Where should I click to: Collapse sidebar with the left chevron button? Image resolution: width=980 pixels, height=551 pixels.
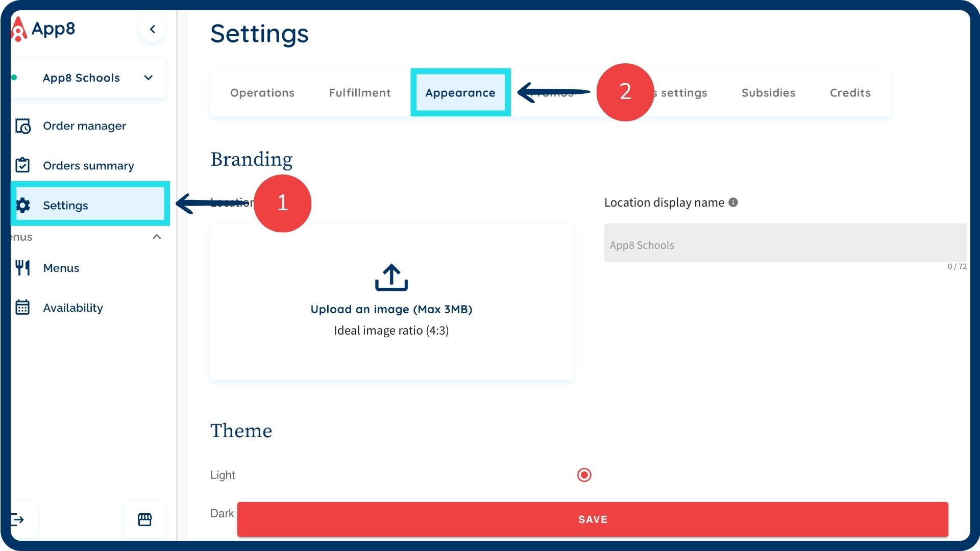pos(152,29)
